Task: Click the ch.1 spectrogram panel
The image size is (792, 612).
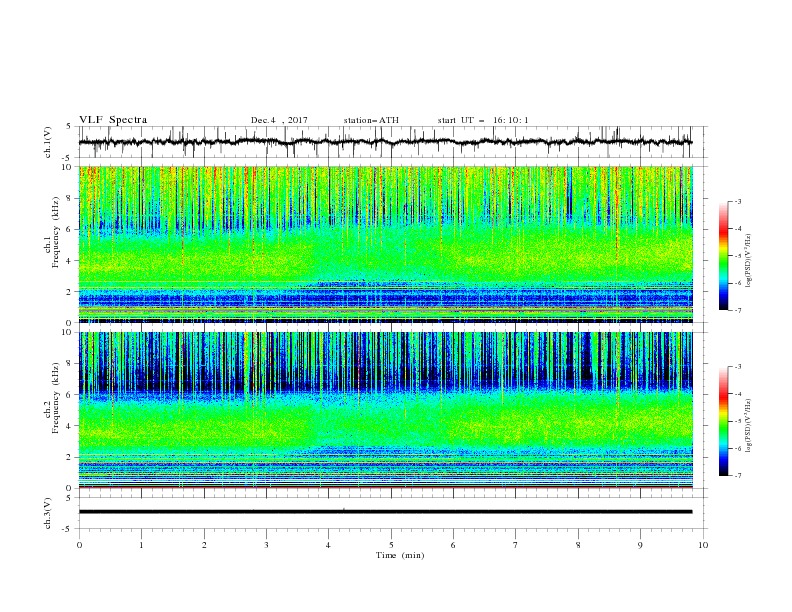Action: point(386,244)
